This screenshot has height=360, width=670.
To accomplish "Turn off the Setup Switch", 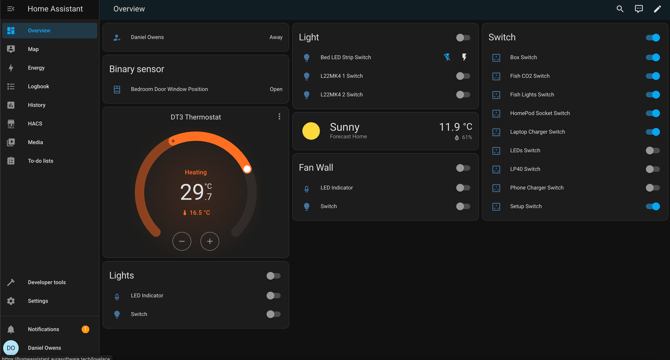I will coord(653,206).
